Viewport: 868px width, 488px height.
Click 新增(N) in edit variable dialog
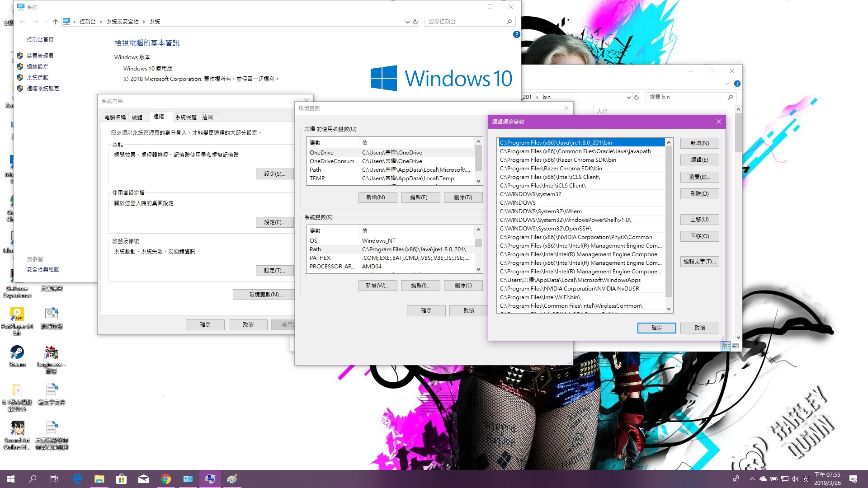[x=699, y=143]
